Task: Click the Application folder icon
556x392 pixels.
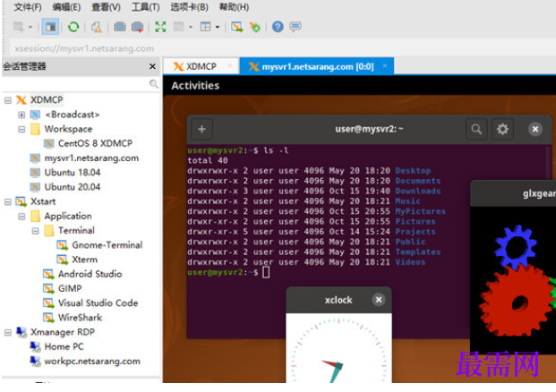Action: [x=35, y=217]
